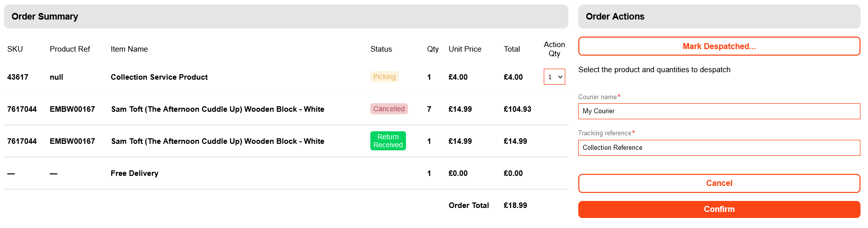Click the Picking status badge

point(384,77)
